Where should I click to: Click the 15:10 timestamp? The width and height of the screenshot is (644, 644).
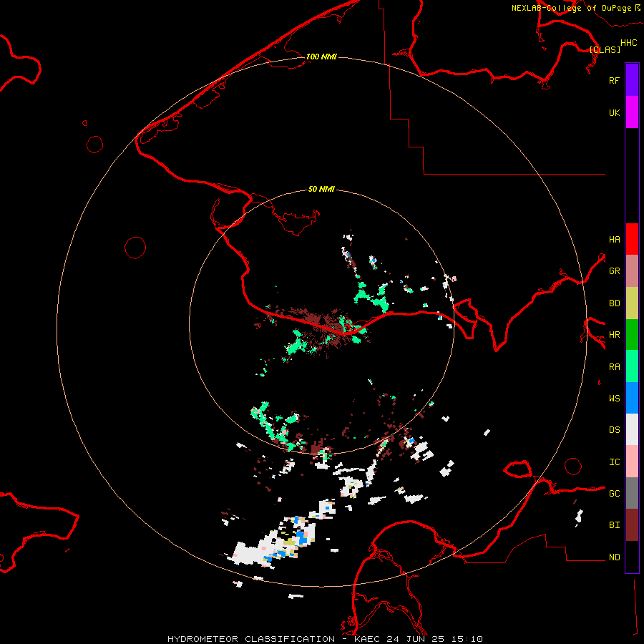click(x=466, y=639)
